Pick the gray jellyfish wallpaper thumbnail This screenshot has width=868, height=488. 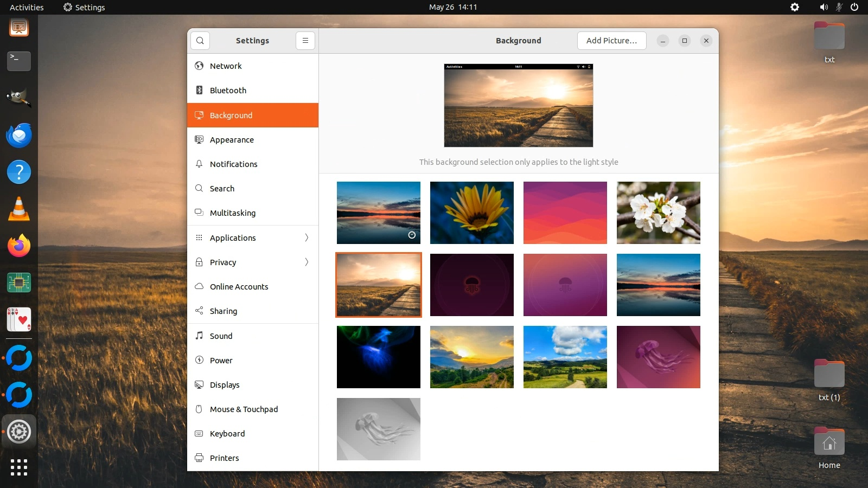378,429
